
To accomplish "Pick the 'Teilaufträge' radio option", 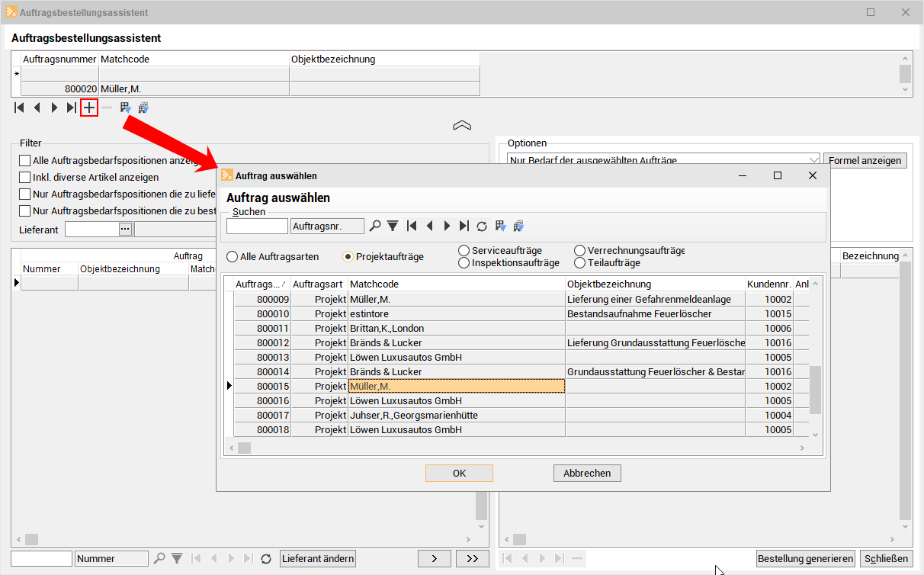I will [x=579, y=263].
